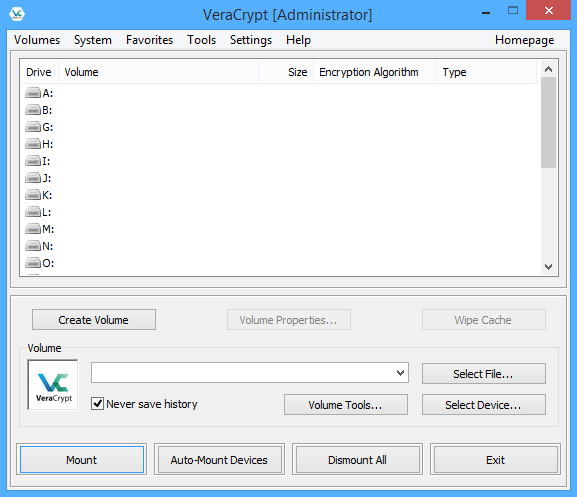577x497 pixels.
Task: Select drive M: icon in the list
Action: click(33, 229)
